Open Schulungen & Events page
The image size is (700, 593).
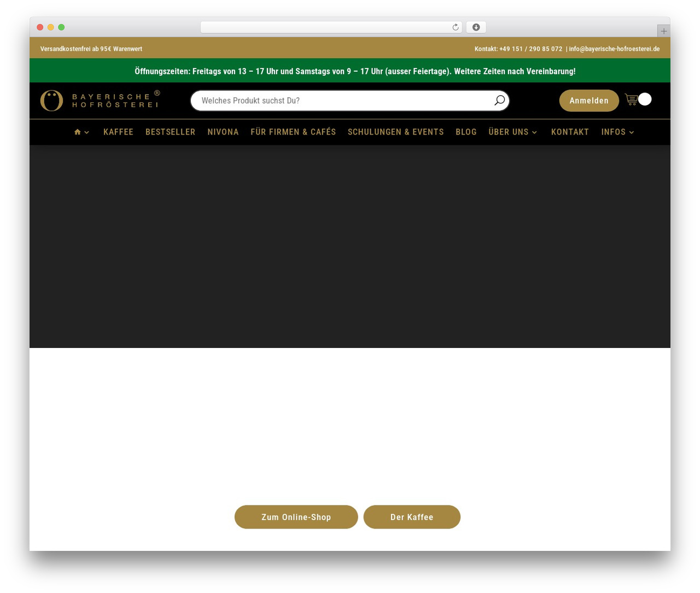tap(396, 132)
